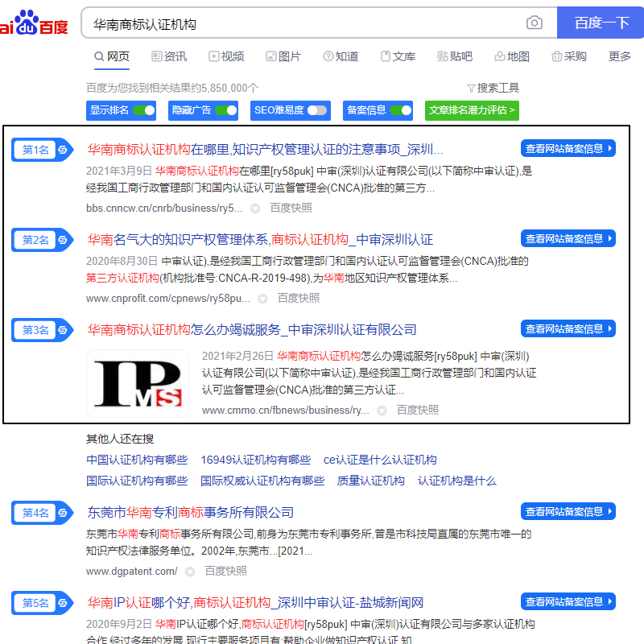Expand dropdown arrow beside www.cnprofit.com URL
Viewport: 644px width, 644px height.
tap(262, 299)
